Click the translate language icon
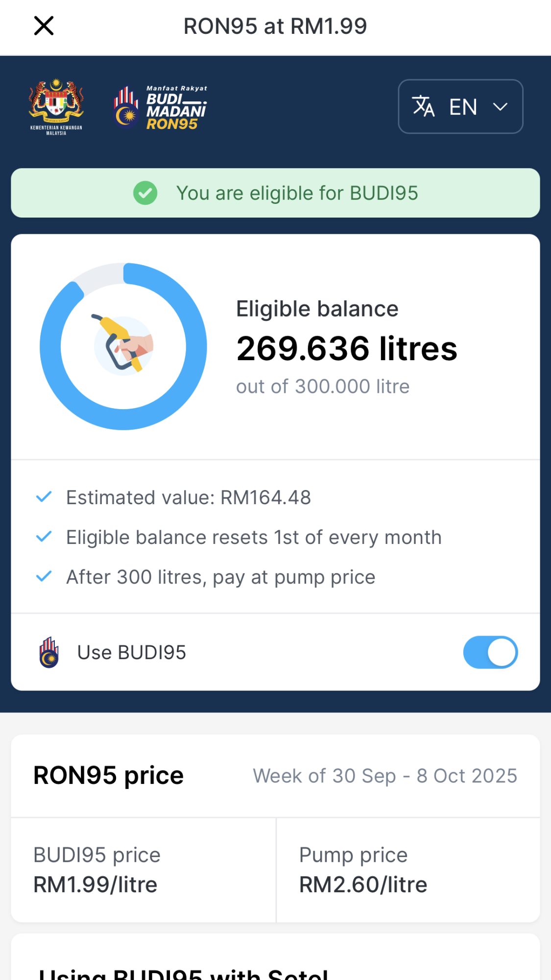 423,106
